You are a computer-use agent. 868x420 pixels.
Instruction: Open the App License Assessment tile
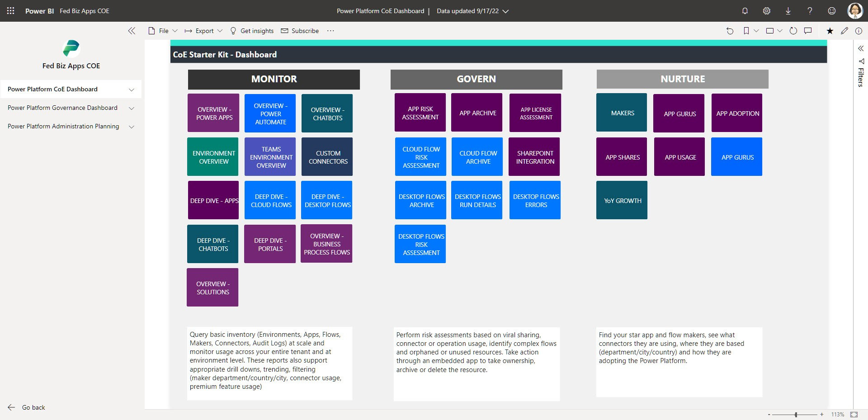pos(535,113)
